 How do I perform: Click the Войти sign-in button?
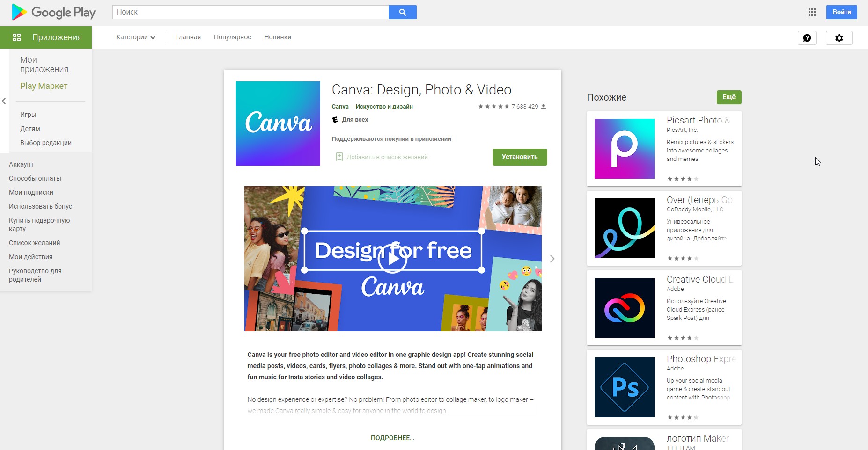pos(842,12)
